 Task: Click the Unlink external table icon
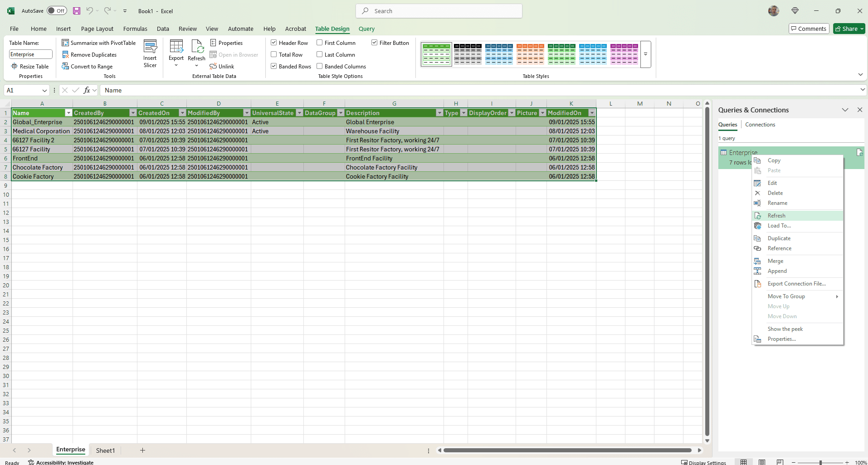pos(213,67)
